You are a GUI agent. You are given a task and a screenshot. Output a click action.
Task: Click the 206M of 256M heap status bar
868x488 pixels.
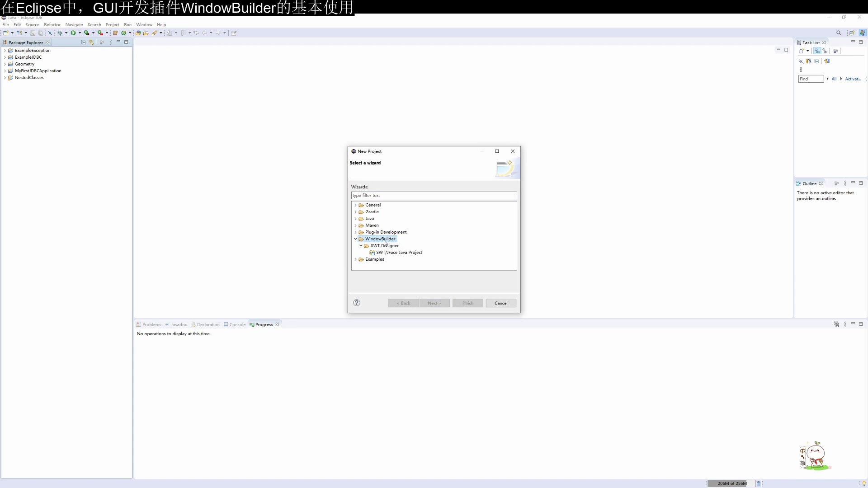(731, 483)
